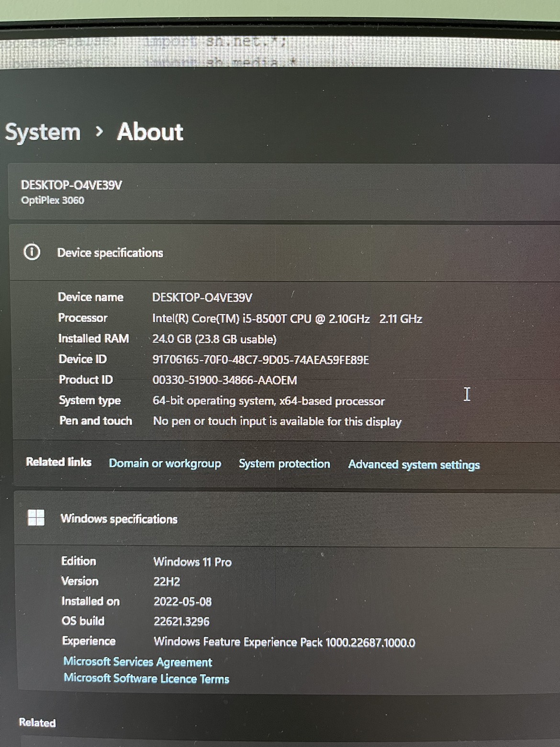Click the Installed RAM label

pos(94,339)
